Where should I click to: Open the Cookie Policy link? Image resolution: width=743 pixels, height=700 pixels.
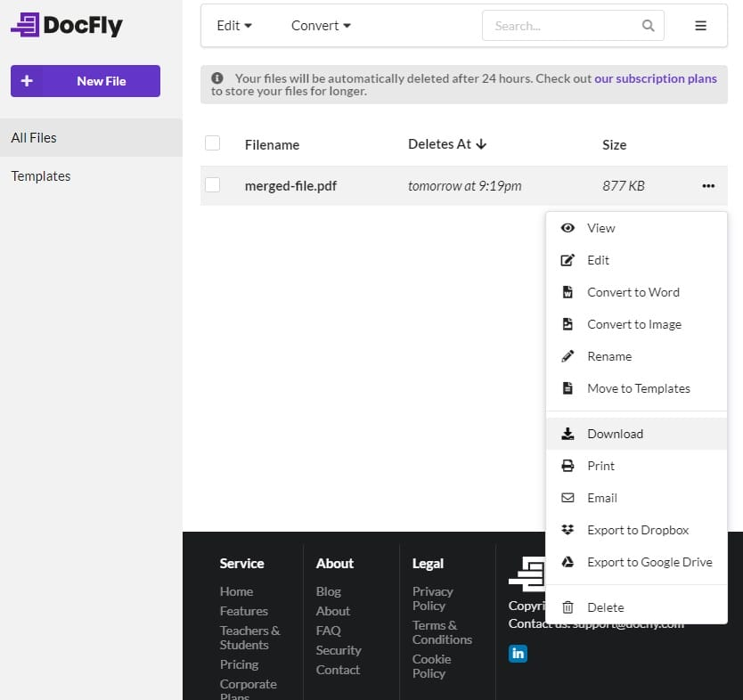(x=431, y=666)
